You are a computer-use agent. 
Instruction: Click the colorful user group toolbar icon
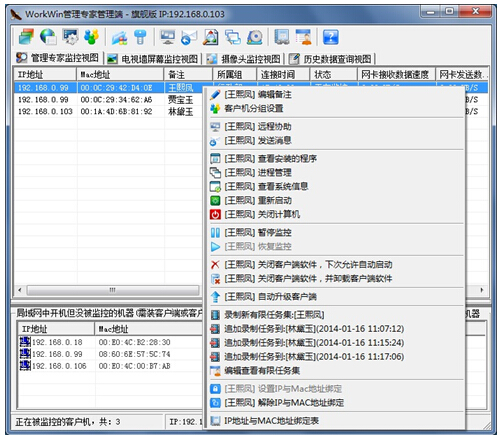(91, 37)
